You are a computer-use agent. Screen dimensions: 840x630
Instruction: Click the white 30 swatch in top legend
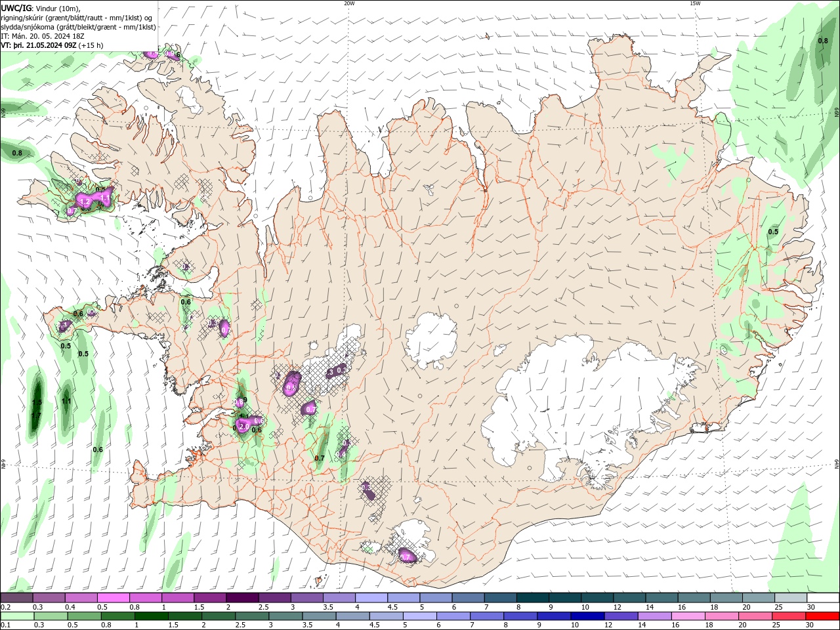tap(823, 598)
